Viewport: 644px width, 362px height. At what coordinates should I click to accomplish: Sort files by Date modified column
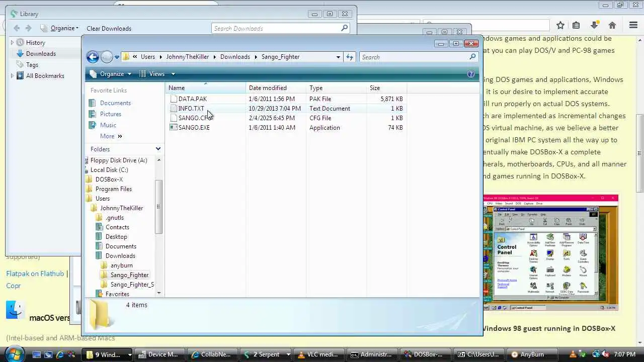point(276,88)
